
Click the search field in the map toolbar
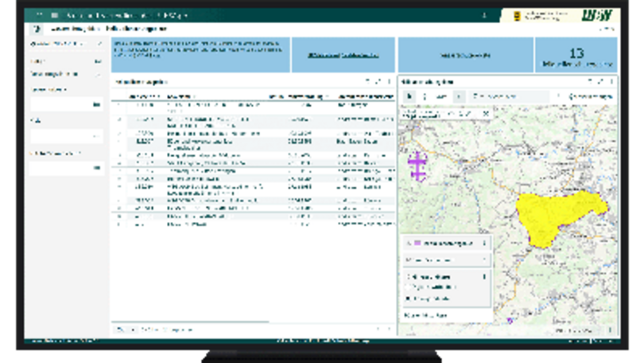tap(509, 96)
